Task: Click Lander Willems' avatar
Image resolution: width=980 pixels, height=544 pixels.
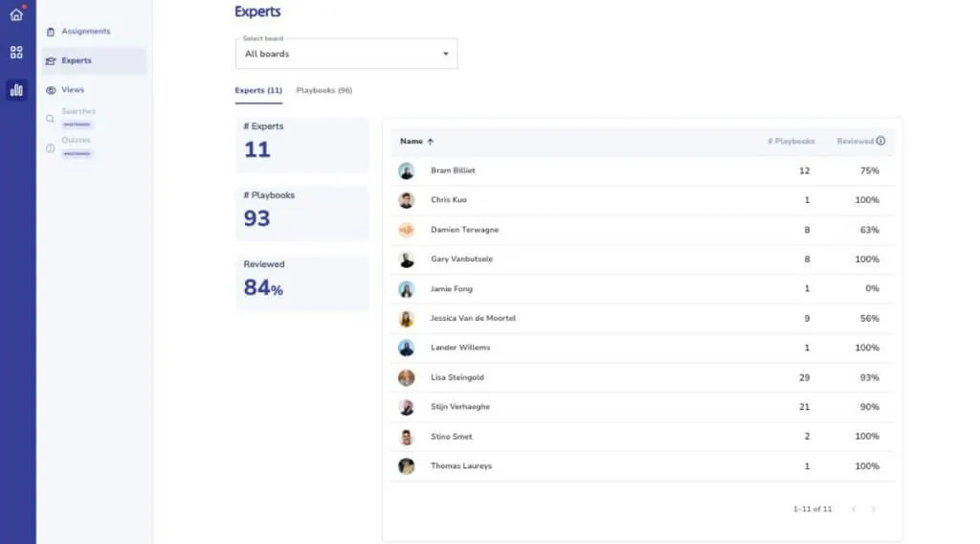Action: (406, 348)
